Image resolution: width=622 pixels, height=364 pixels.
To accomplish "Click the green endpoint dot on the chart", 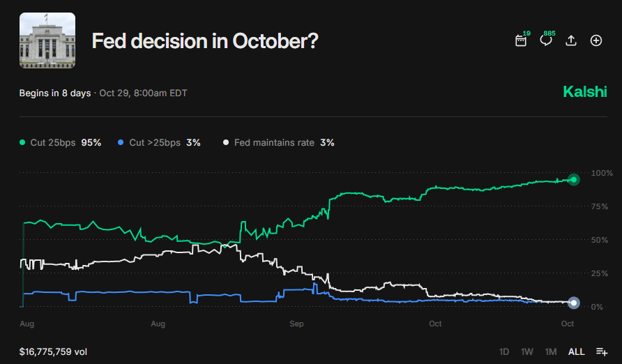I will coord(574,179).
